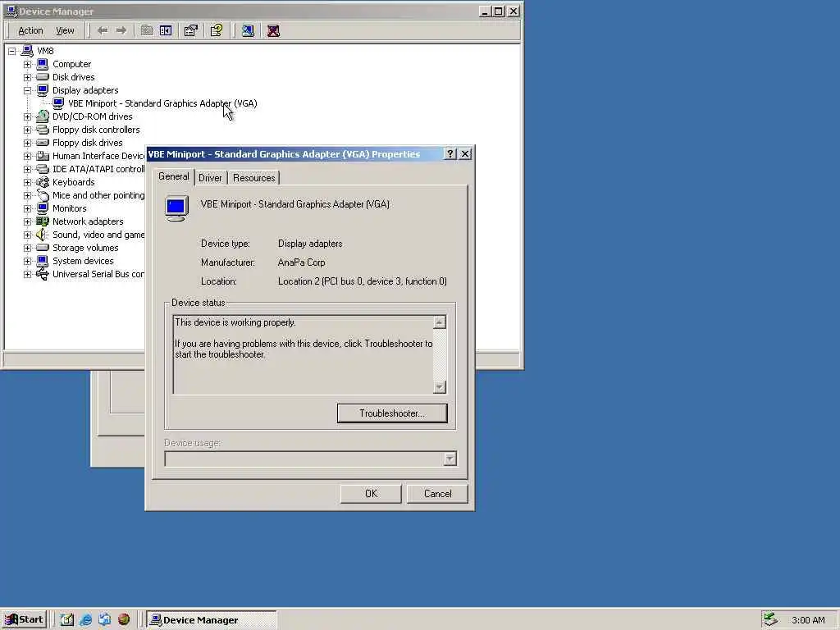Expand the DVD/CD-ROM drives node
The image size is (840, 630).
tap(27, 116)
